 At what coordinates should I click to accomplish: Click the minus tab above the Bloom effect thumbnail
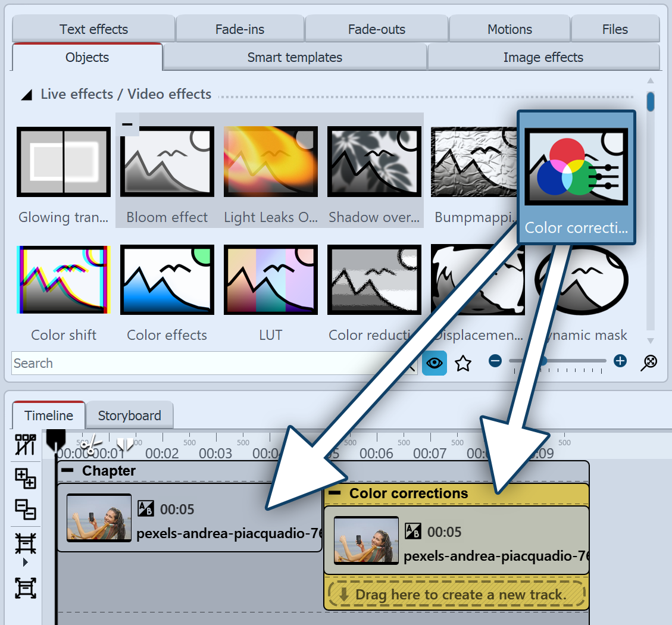point(127,124)
